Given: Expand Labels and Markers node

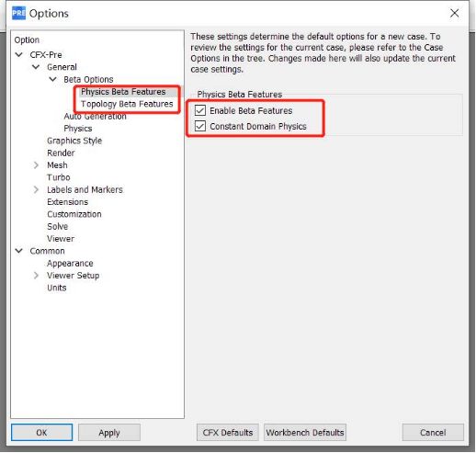Looking at the screenshot, I should pos(36,189).
